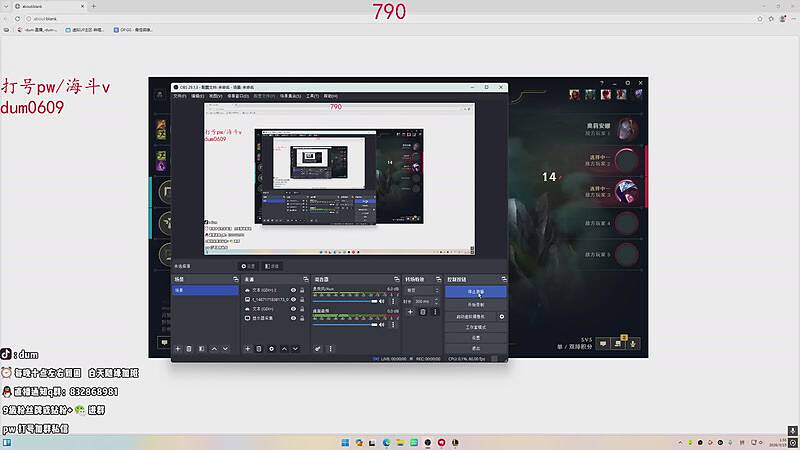Open advanced audio properties gear in mixer
This screenshot has width=800, height=450.
pos(318,348)
